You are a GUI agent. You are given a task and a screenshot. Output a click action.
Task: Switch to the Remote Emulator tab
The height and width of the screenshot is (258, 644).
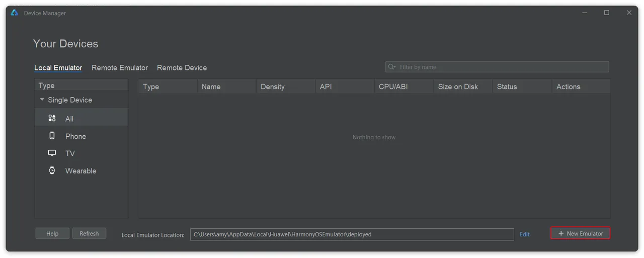coord(120,67)
